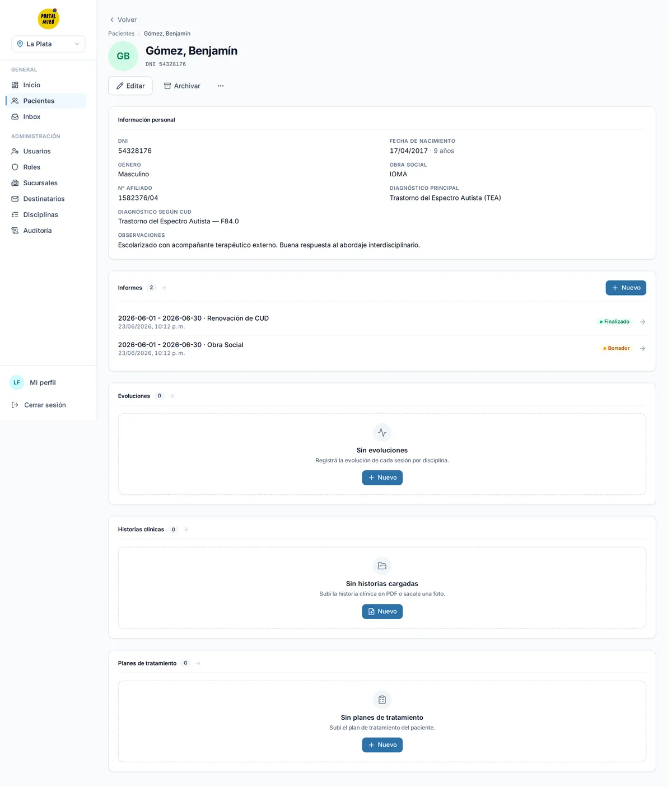
Task: Click Cerrar sesión to log out
Action: [48, 405]
